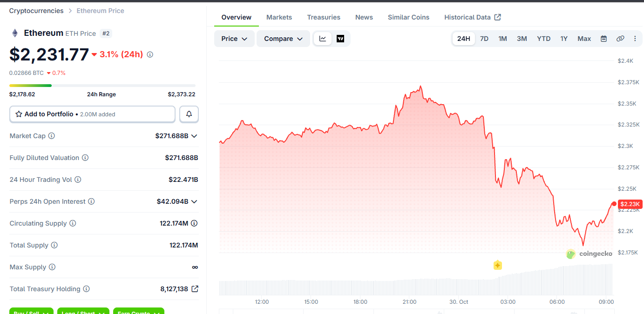Open the Price dropdown
This screenshot has height=314, width=644.
click(234, 39)
